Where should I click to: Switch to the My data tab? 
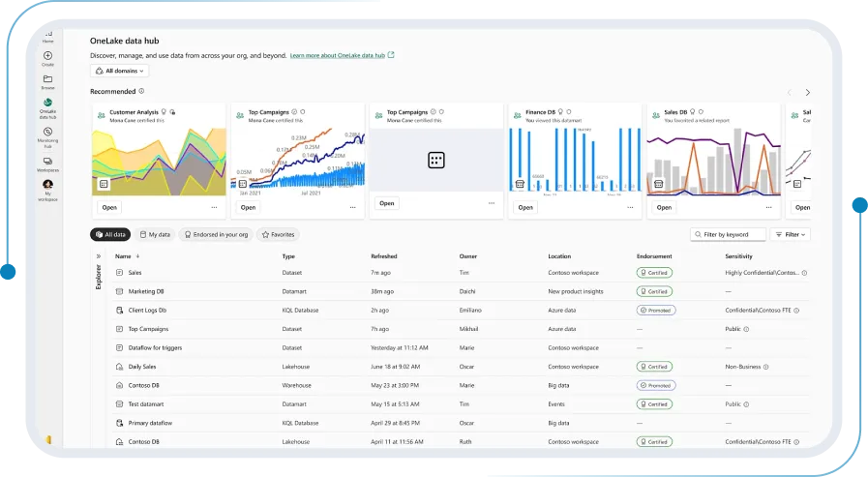tap(155, 234)
